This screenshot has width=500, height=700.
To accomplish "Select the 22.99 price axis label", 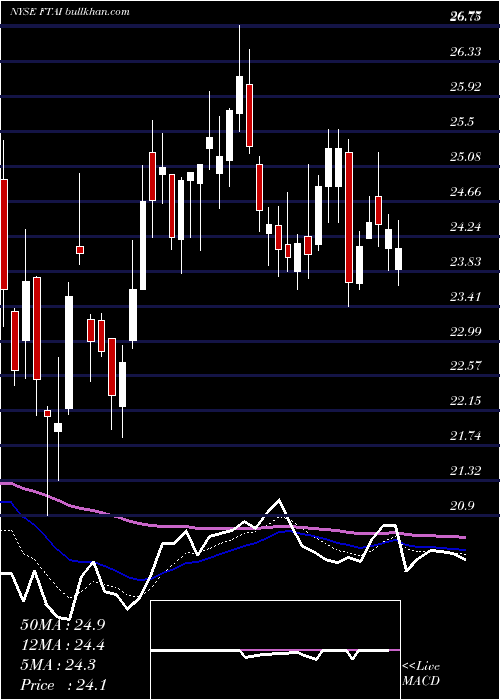I will point(466,331).
